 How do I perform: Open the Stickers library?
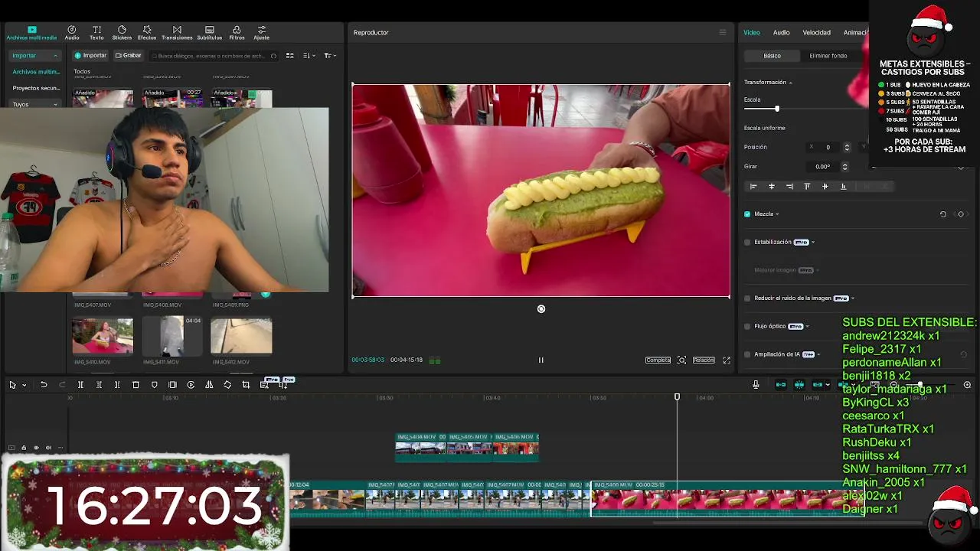[x=122, y=33]
